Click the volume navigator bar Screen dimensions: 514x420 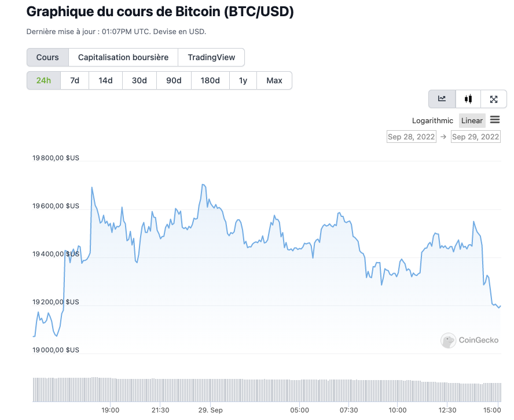coord(266,389)
